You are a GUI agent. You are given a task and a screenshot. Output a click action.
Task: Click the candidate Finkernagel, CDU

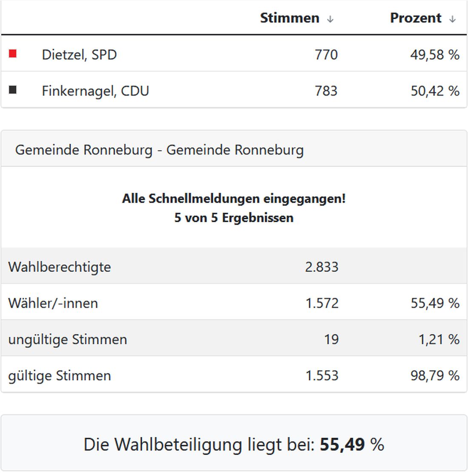[95, 91]
